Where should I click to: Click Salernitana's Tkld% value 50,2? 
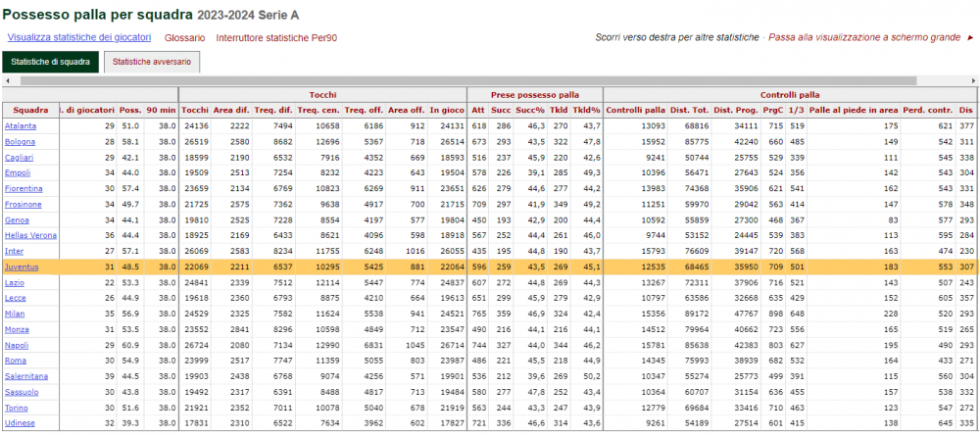[591, 376]
